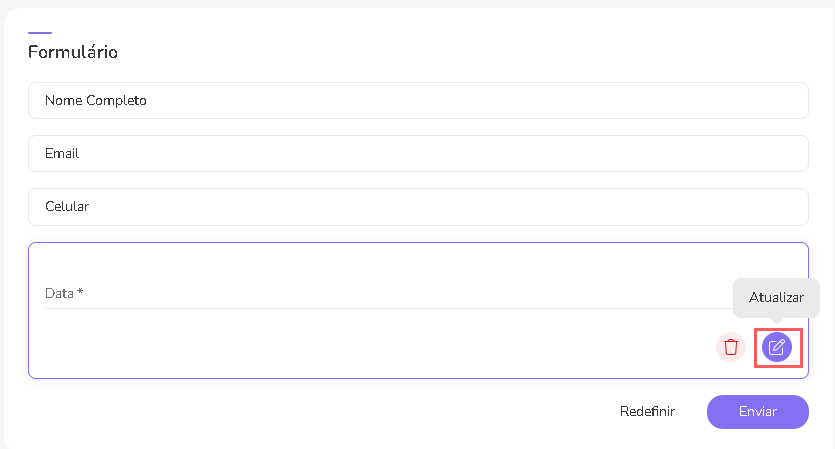This screenshot has height=449, width=835.
Task: Place cursor in the Nome Completo box
Action: 418,101
